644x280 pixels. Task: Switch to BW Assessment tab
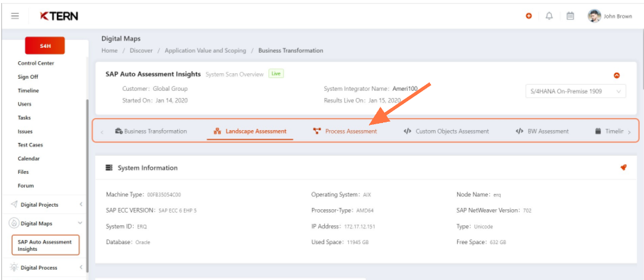tap(542, 131)
